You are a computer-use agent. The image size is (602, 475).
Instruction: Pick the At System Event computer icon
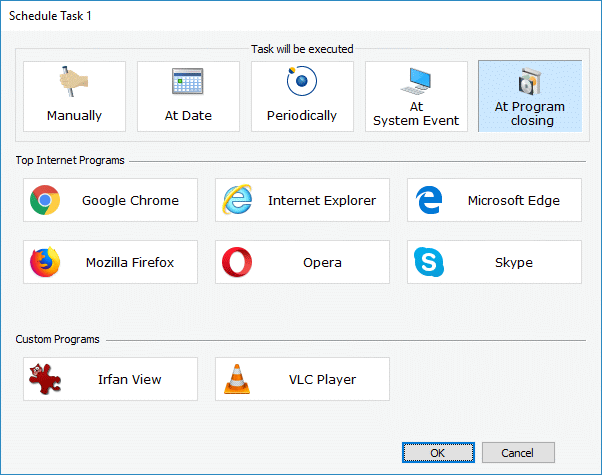pos(416,81)
